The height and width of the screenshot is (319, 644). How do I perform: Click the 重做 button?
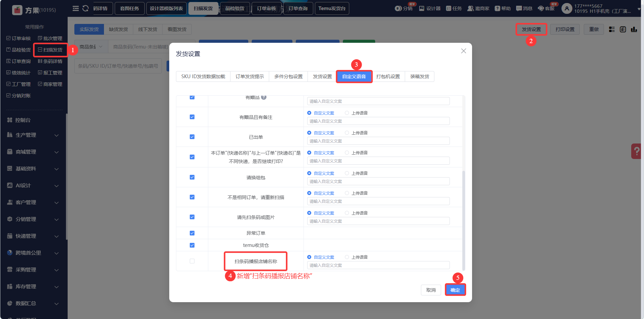[594, 29]
